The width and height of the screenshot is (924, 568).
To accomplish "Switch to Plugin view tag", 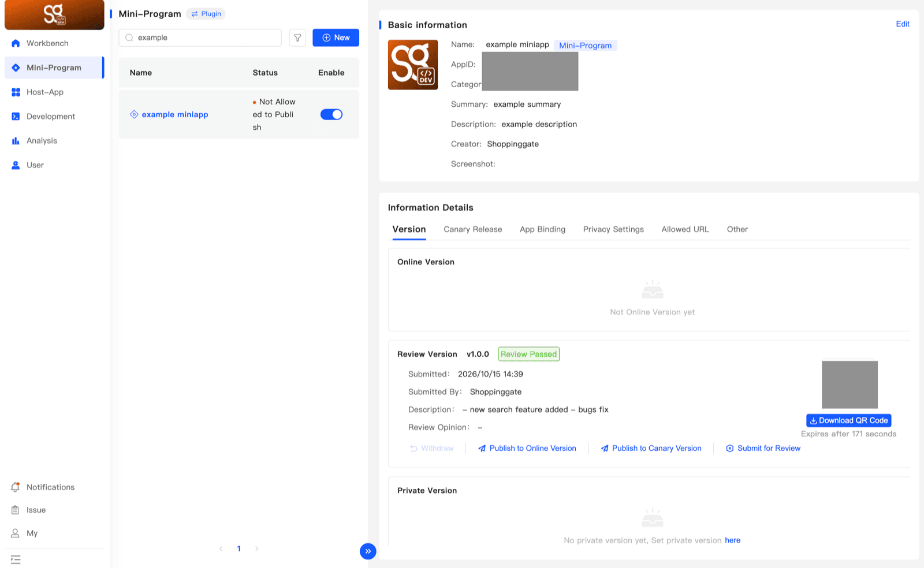I will tap(206, 14).
